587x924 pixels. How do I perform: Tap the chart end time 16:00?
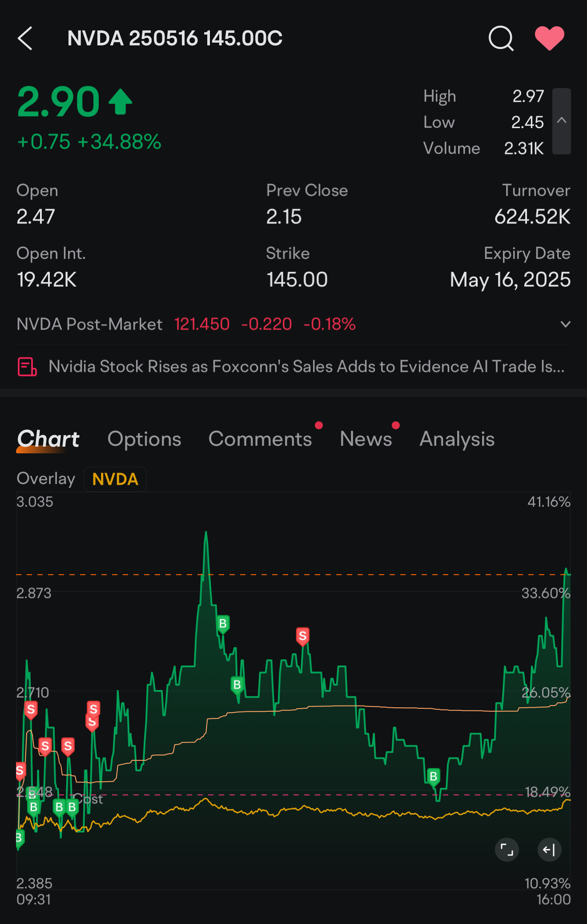pos(554,900)
